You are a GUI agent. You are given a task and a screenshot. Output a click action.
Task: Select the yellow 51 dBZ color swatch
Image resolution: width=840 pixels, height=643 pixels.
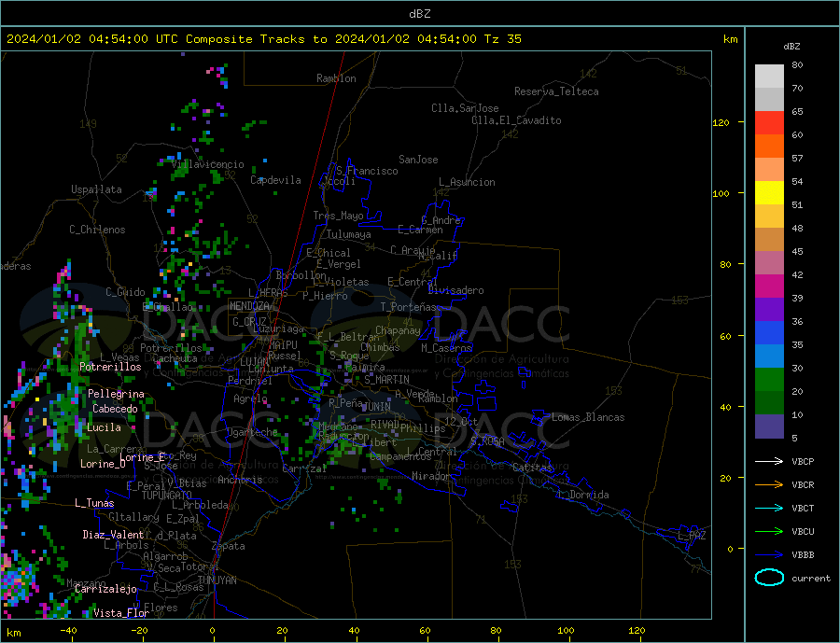tap(769, 193)
